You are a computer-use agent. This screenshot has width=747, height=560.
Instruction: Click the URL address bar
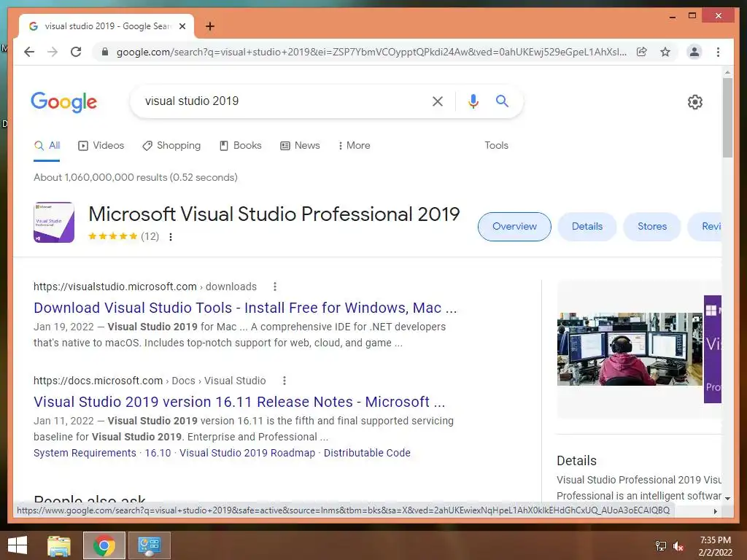pyautogui.click(x=371, y=52)
